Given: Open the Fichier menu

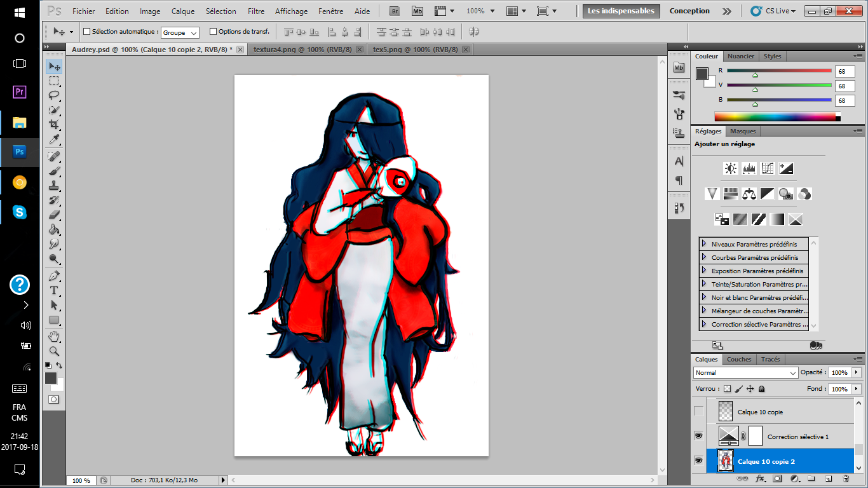Looking at the screenshot, I should pos(83,11).
